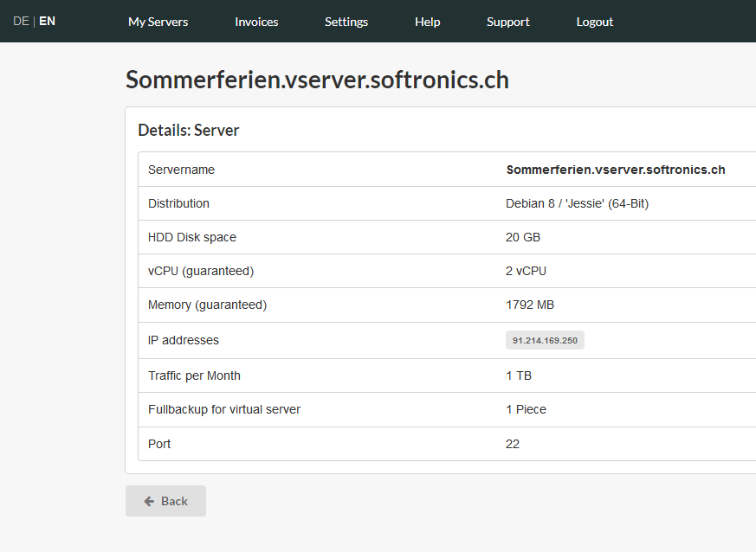Viewport: 756px width, 552px height.
Task: Click the IP address badge 91.214.169.250
Action: (x=545, y=340)
